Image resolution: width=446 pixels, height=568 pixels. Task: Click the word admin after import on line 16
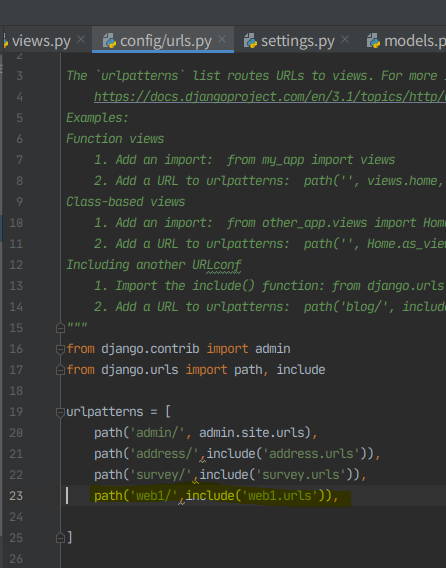click(x=272, y=349)
